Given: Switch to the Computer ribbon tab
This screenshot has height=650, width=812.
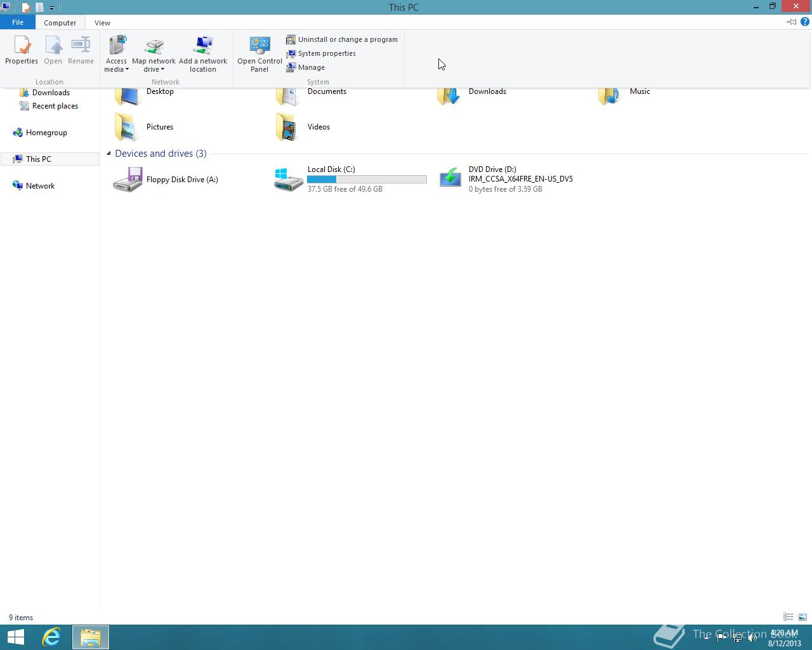Looking at the screenshot, I should [60, 22].
